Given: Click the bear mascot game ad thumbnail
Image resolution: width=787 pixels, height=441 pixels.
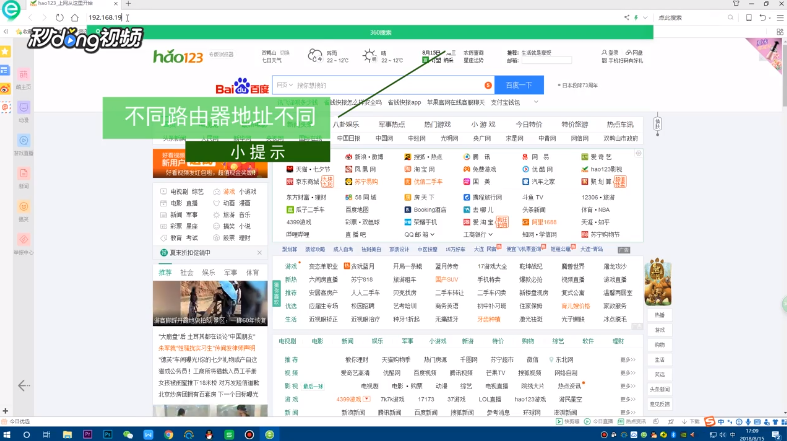Looking at the screenshot, I should click(659, 282).
